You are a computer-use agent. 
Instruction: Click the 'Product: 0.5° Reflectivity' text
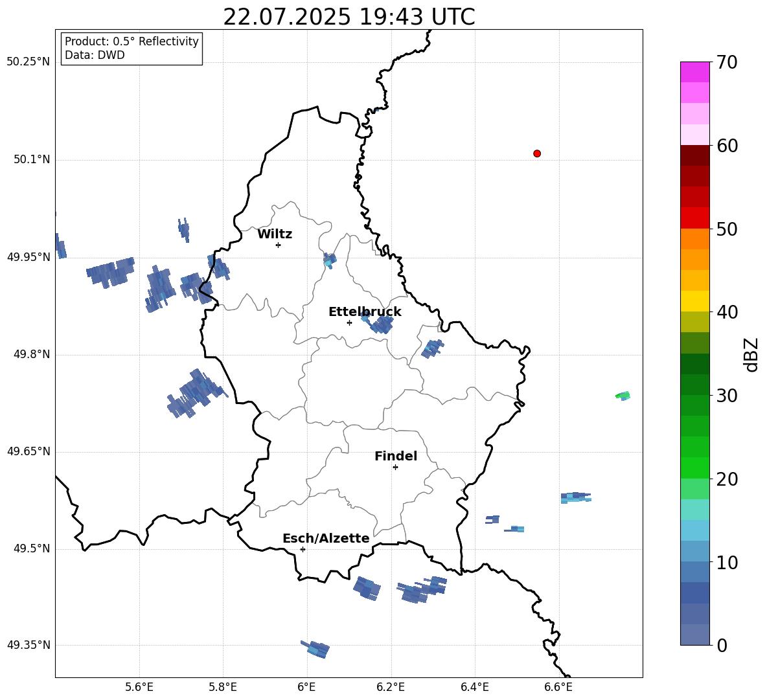(x=132, y=41)
